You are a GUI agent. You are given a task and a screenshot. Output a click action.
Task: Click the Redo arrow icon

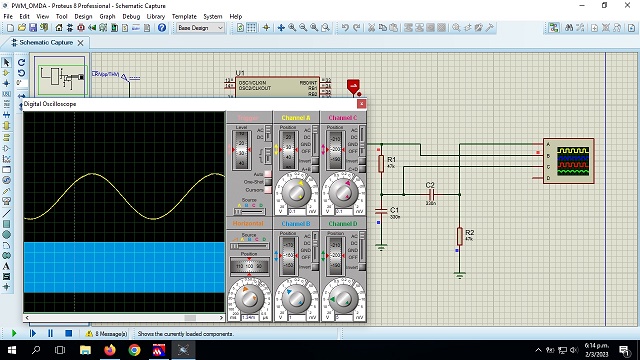(x=357, y=28)
